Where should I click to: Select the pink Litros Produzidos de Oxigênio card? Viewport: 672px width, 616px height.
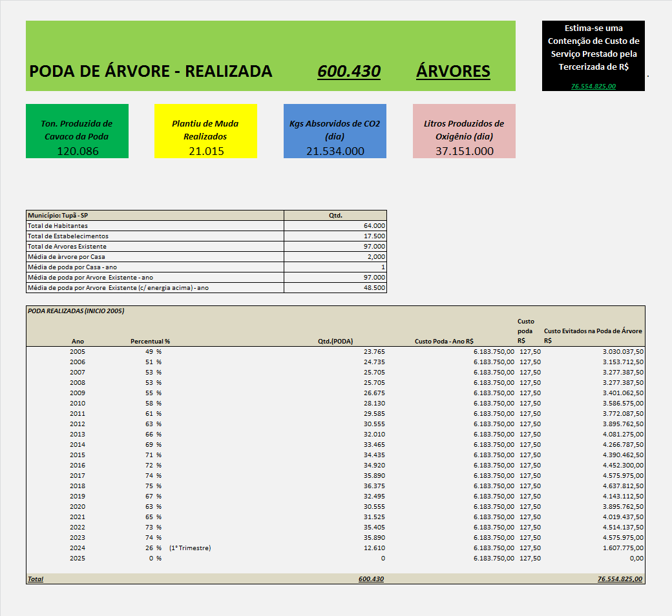464,131
